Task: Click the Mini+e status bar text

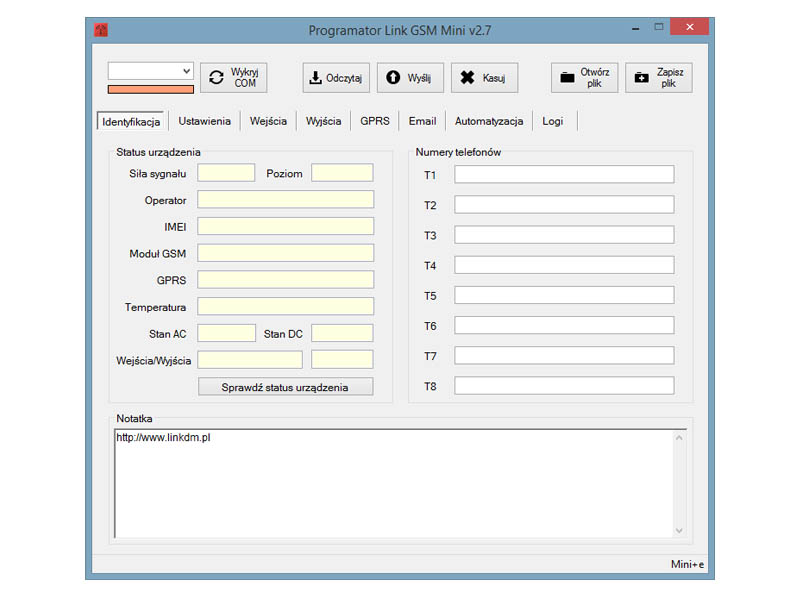Action: point(687,564)
